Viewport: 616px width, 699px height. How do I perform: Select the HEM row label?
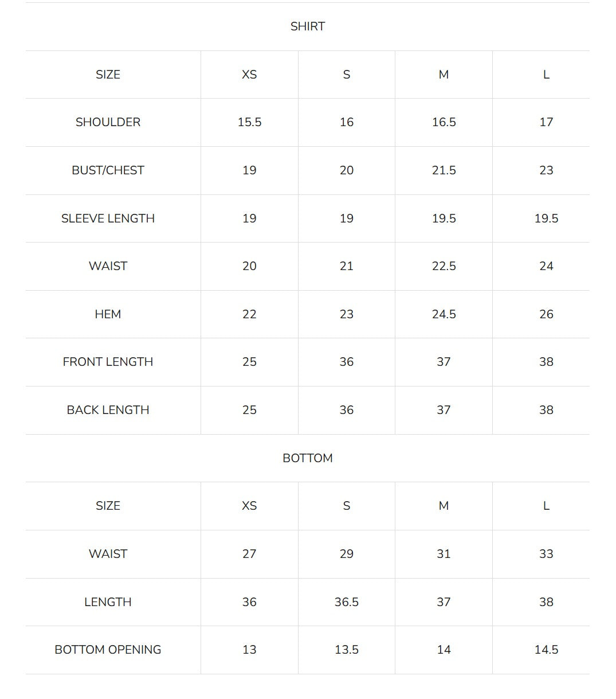pyautogui.click(x=108, y=314)
